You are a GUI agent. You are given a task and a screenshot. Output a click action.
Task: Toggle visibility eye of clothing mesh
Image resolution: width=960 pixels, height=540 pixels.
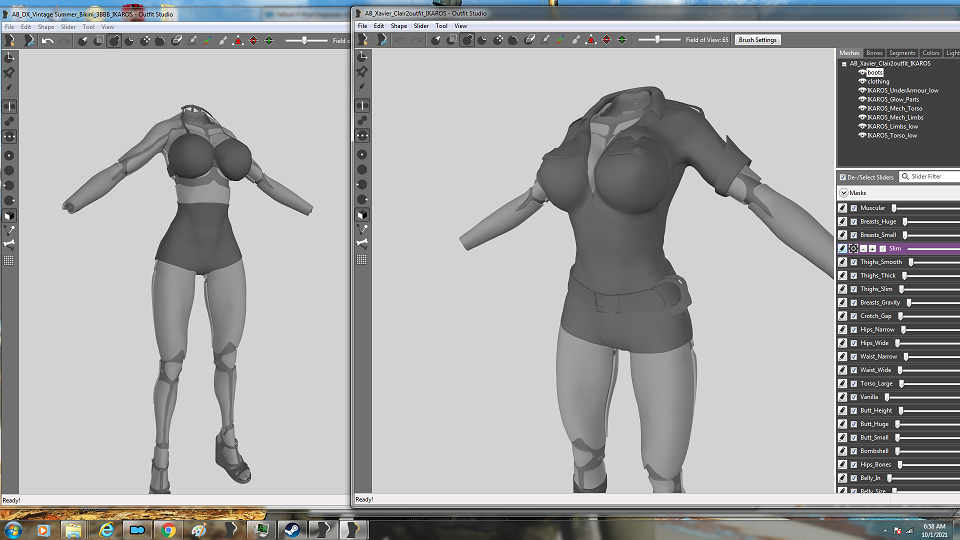pos(862,81)
